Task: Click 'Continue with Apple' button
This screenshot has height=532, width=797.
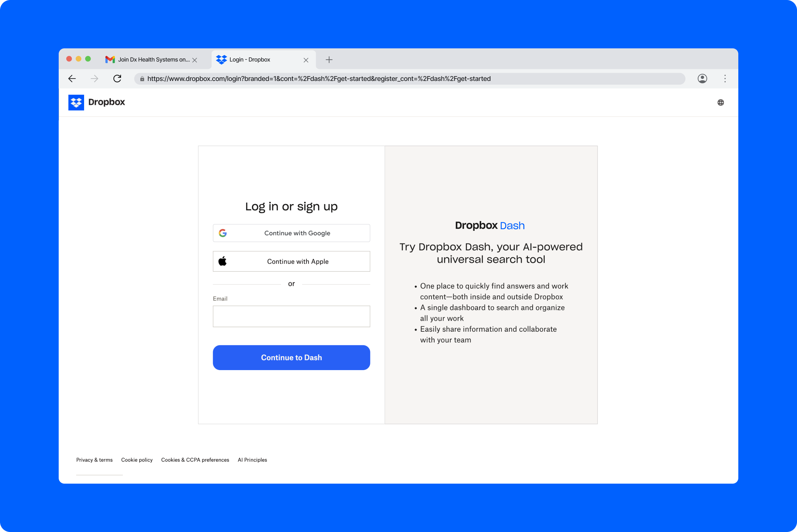Action: (291, 261)
